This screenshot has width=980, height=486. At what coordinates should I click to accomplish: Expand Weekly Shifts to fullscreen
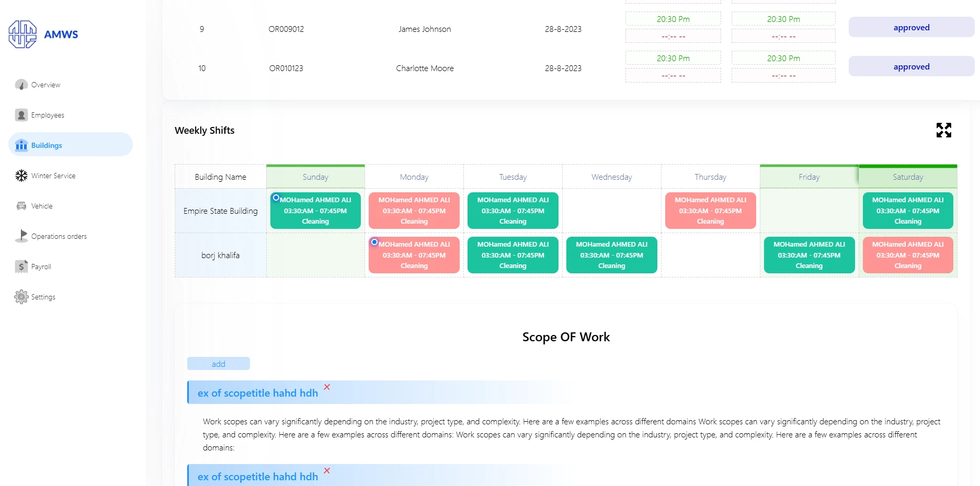tap(943, 130)
